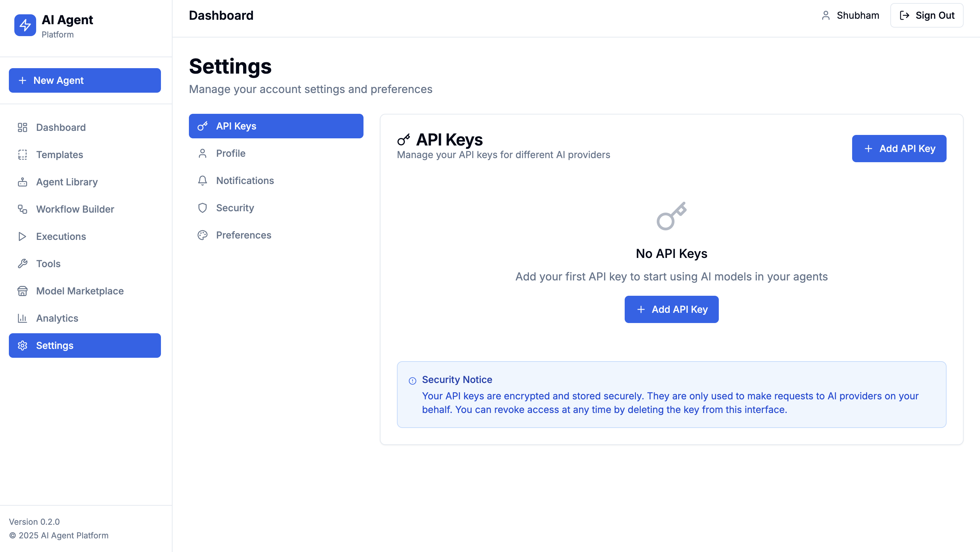The image size is (980, 552).
Task: Click Add API Key in panel header
Action: click(x=899, y=149)
